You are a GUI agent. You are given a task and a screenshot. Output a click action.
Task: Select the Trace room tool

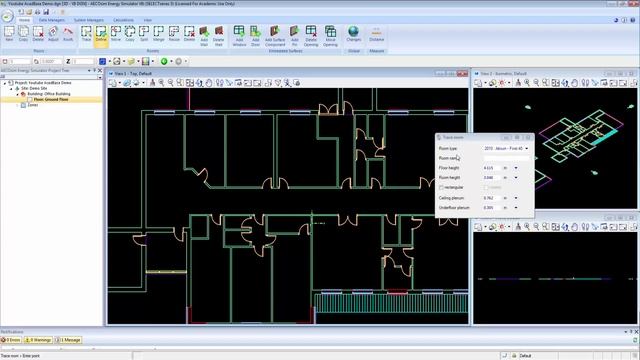(86, 34)
